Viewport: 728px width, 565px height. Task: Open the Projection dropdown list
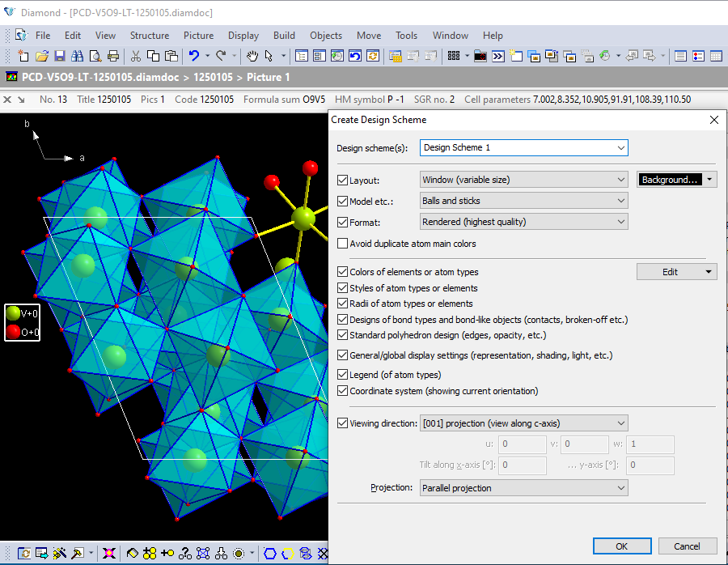(524, 488)
